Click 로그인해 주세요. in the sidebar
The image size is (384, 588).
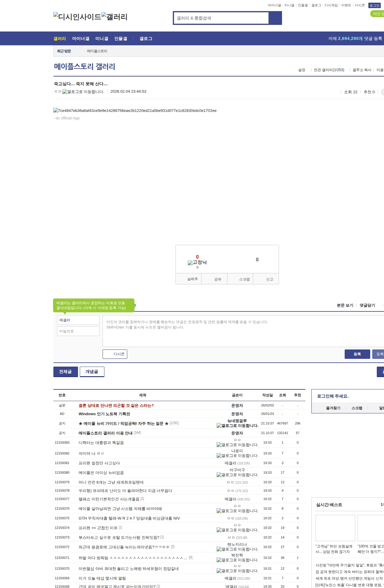333,396
